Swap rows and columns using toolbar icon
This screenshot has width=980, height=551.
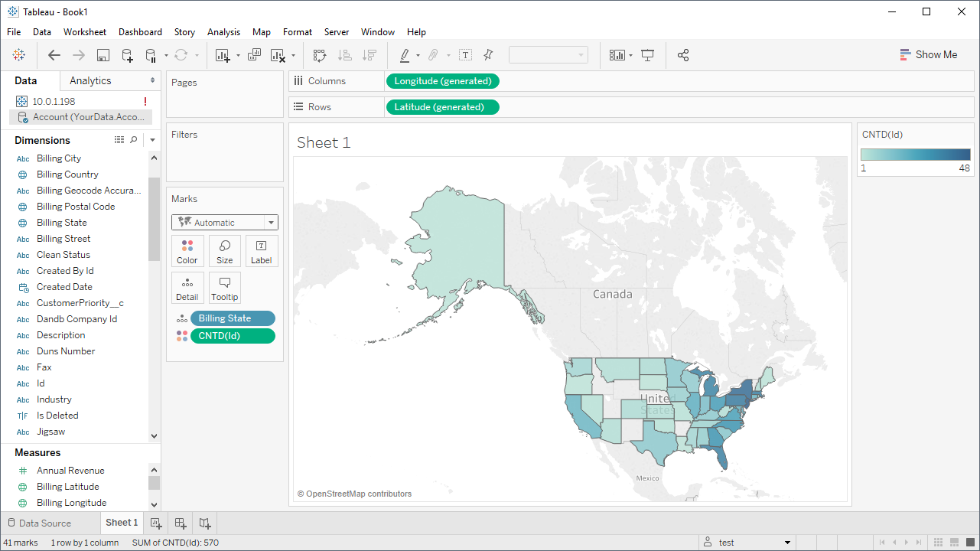[320, 55]
